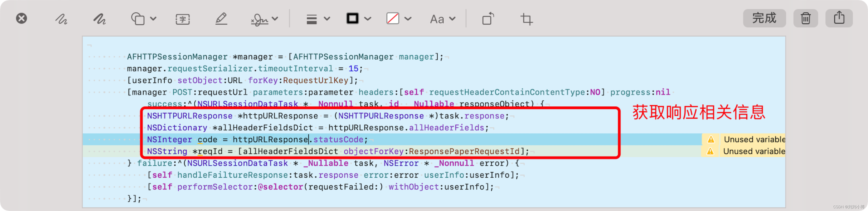
Task: Delete the screenshot with the trash icon
Action: (x=805, y=18)
